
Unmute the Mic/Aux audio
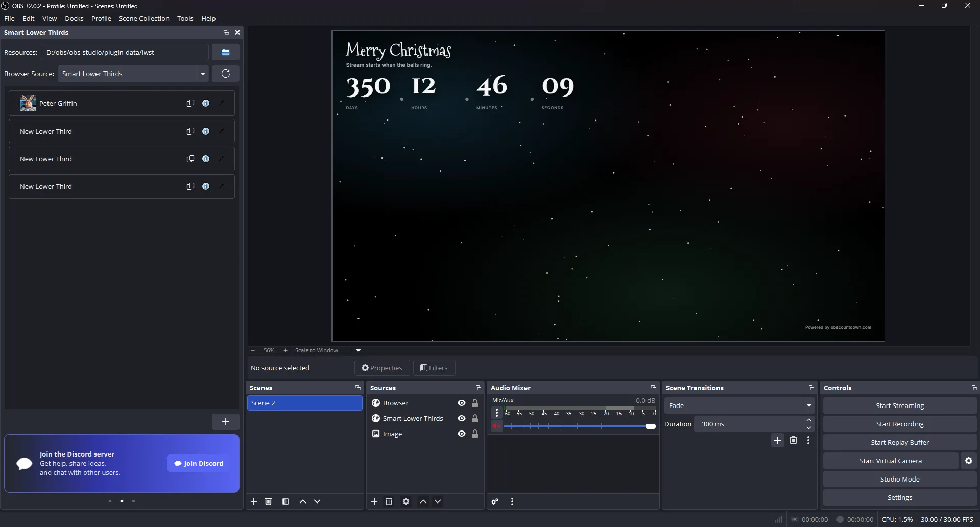point(496,426)
